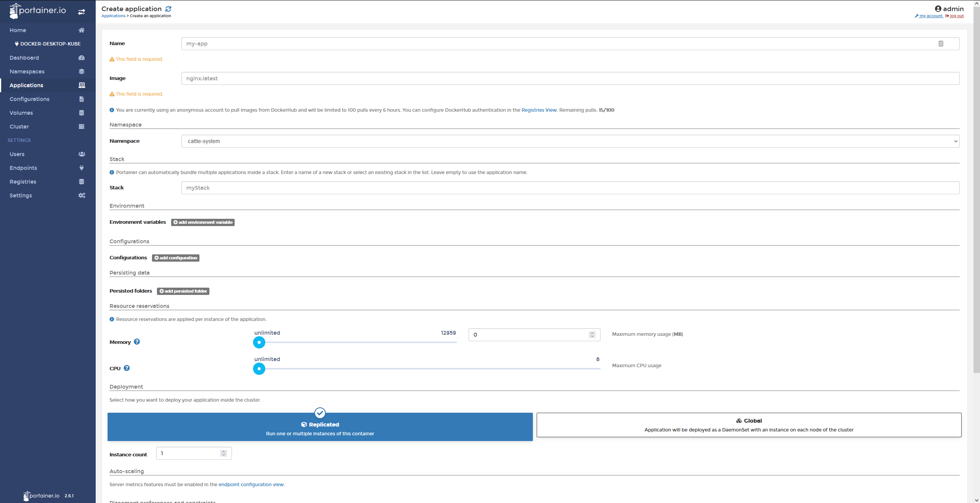The image size is (980, 503).
Task: Click the Volumes sidebar icon
Action: tap(80, 112)
